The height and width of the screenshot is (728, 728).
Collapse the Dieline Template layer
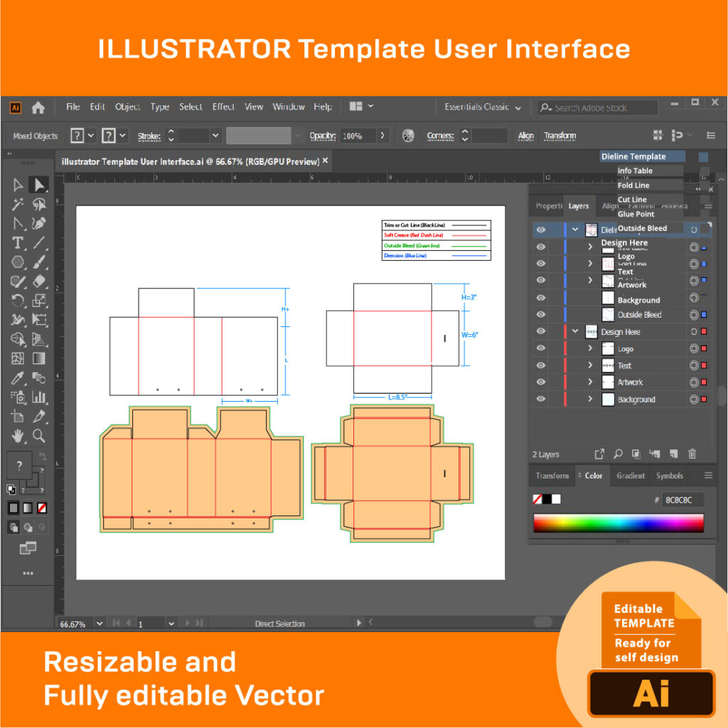(574, 229)
